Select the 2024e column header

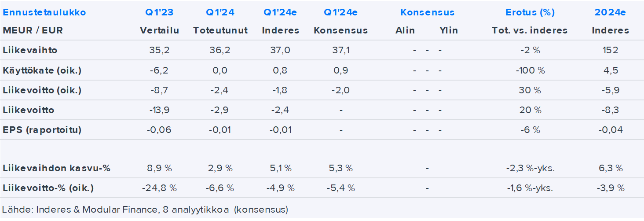610,12
